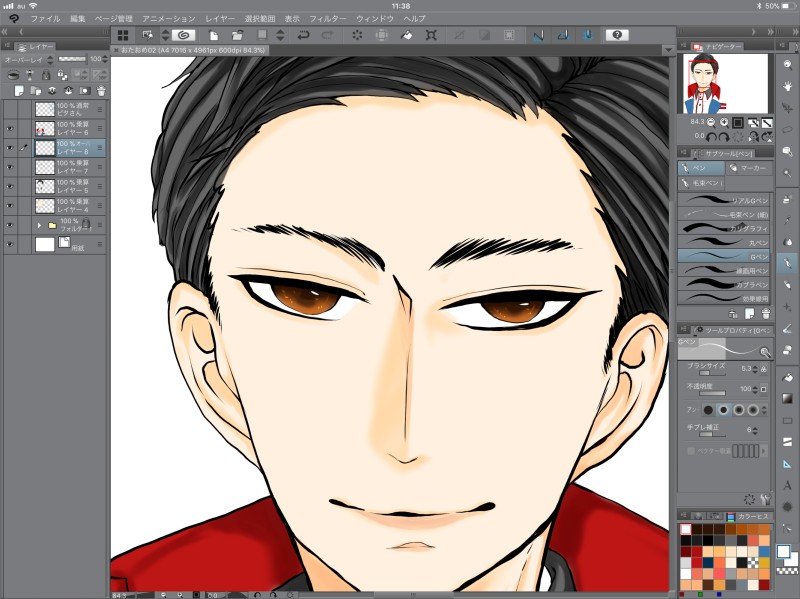800x599 pixels.
Task: Select the 毛束ペン sub tool group
Action: point(702,183)
